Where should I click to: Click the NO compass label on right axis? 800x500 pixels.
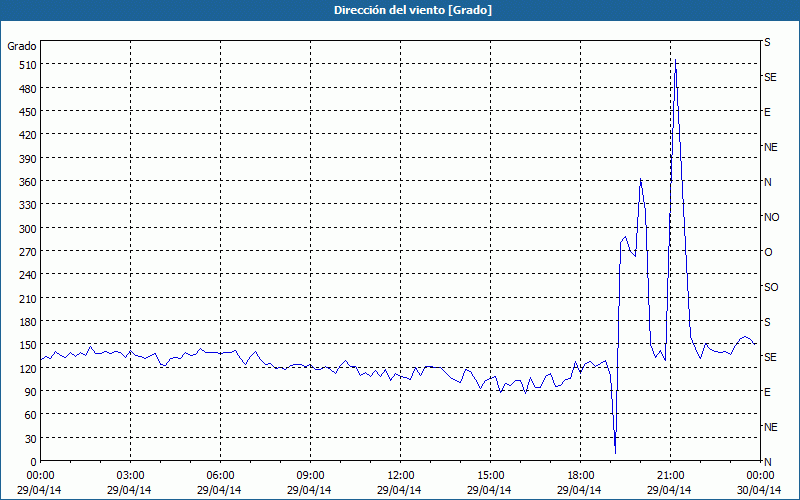[x=771, y=217]
